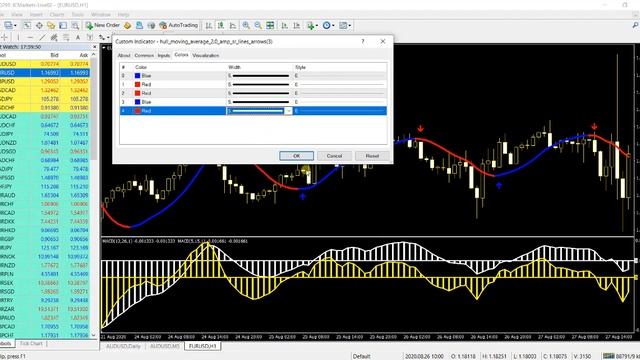This screenshot has width=640, height=360.
Task: Click 'Default' profile in status bar
Action: 362,356
